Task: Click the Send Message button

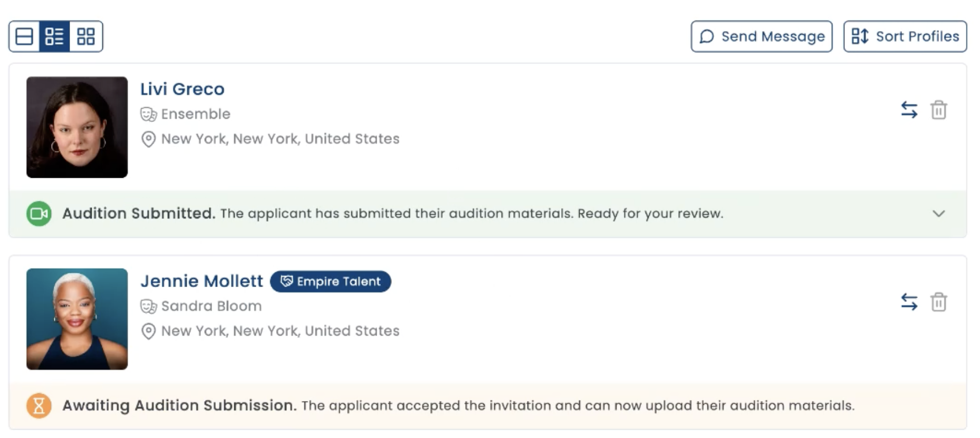Action: click(x=762, y=36)
